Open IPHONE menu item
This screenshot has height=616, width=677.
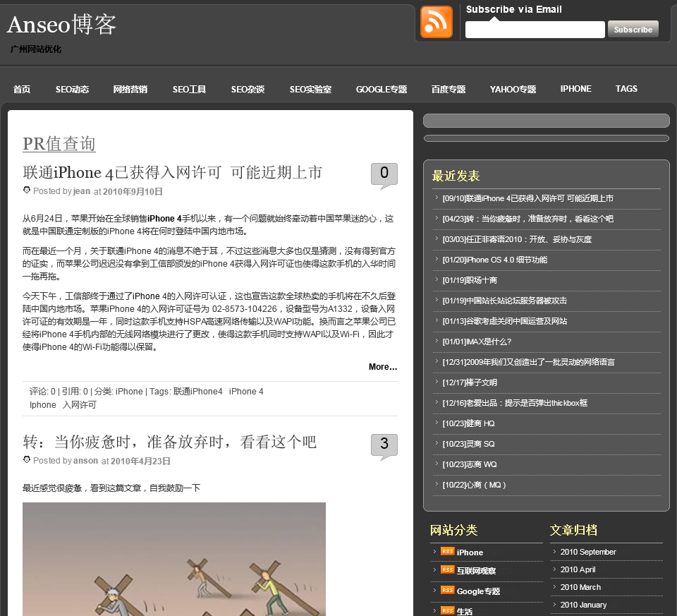pyautogui.click(x=575, y=89)
